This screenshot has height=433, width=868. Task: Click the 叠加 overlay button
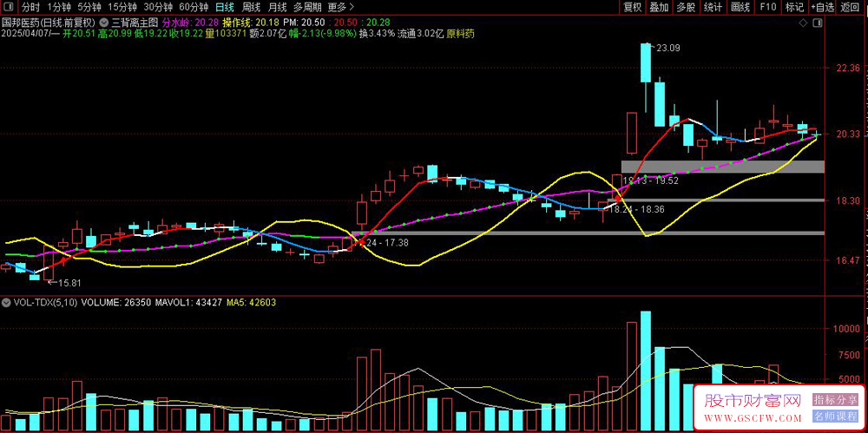pyautogui.click(x=659, y=7)
